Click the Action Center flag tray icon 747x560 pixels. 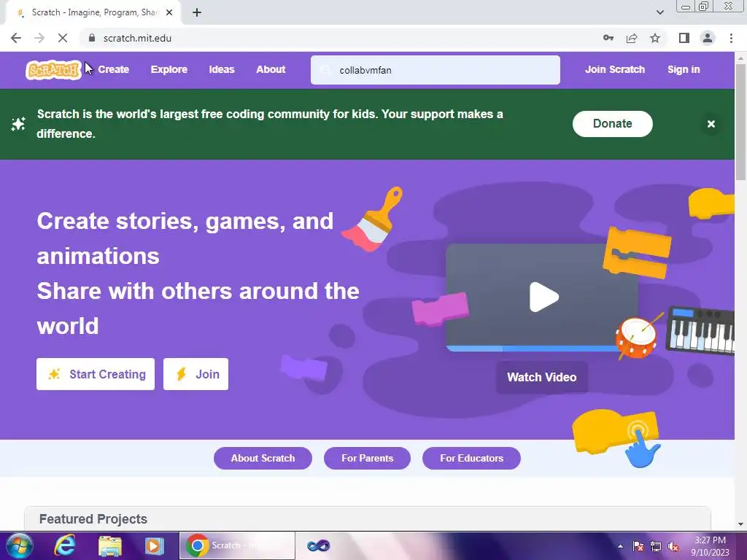tap(638, 546)
